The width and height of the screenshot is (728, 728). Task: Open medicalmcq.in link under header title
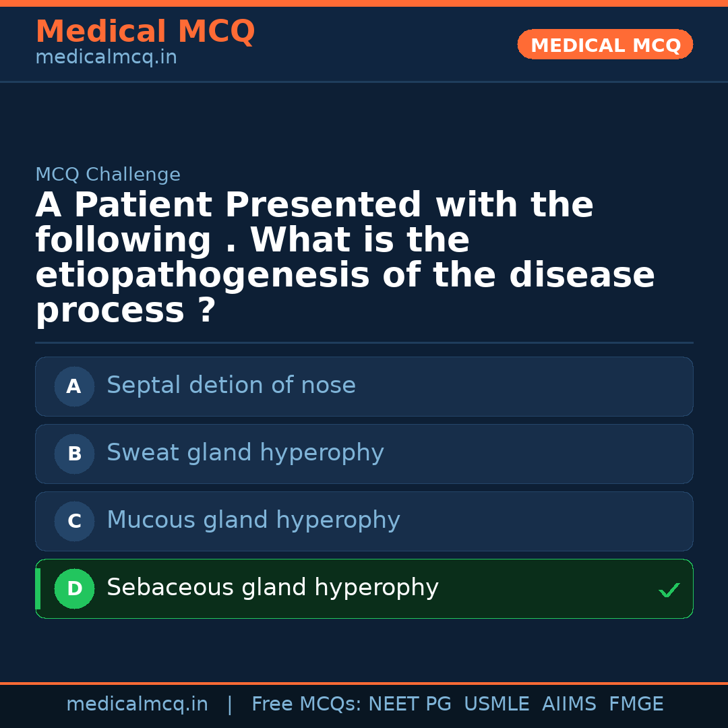[106, 58]
